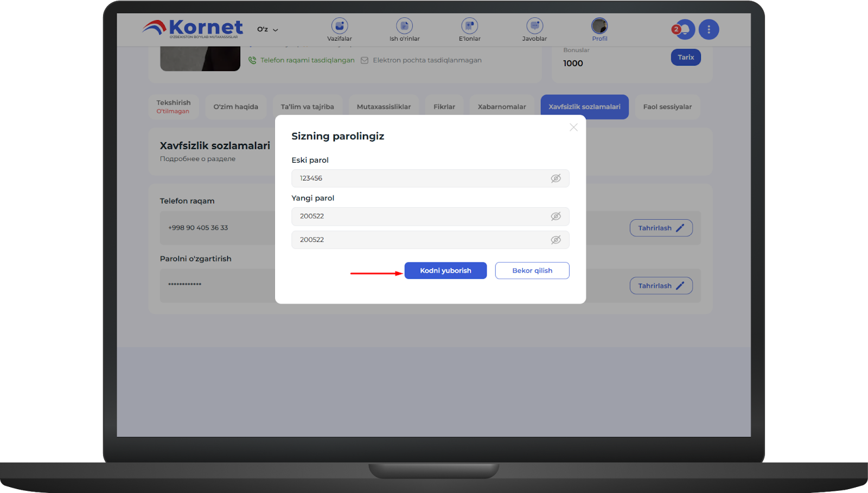
Task: Click Tahrirlash next to the phone number
Action: coord(661,228)
